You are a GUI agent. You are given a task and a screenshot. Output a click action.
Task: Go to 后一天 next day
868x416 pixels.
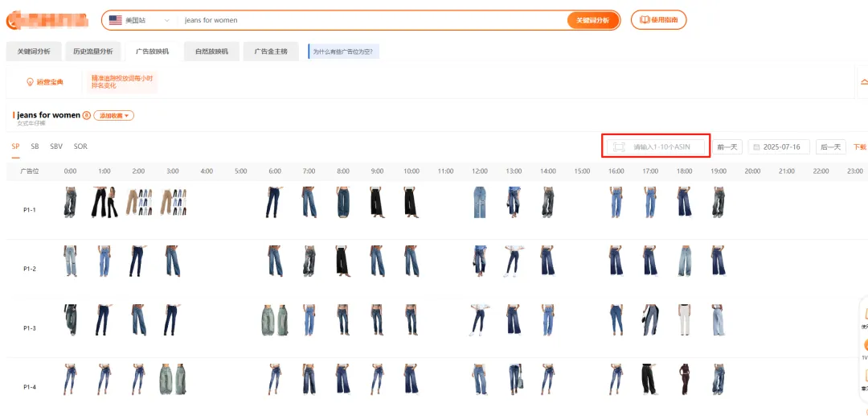tap(830, 146)
